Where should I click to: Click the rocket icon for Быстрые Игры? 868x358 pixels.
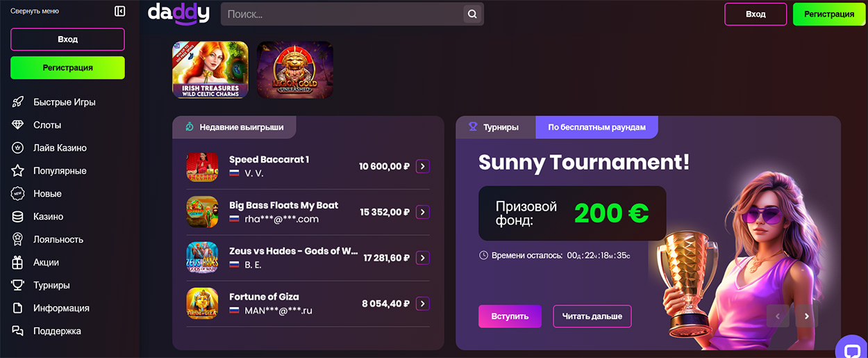[18, 102]
